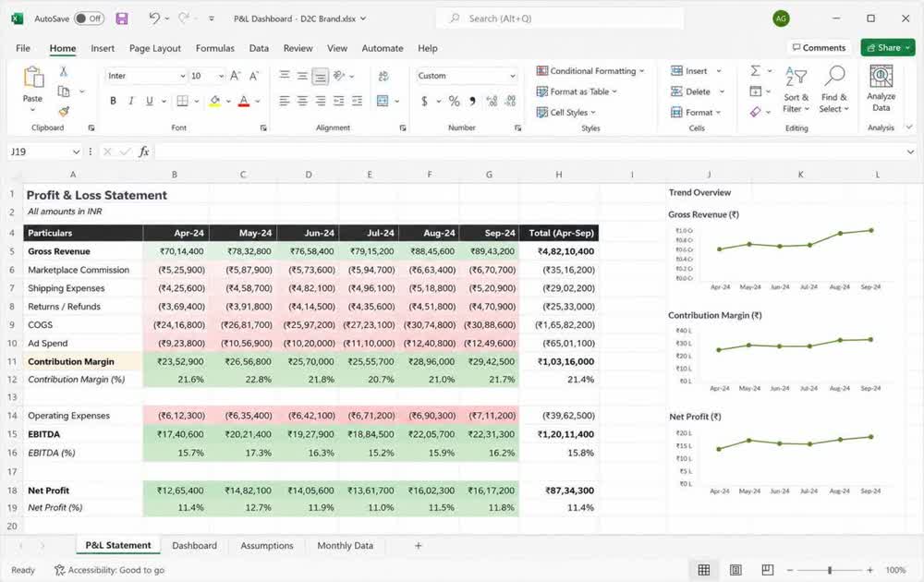Click the AutoSum sigma icon

coord(755,71)
